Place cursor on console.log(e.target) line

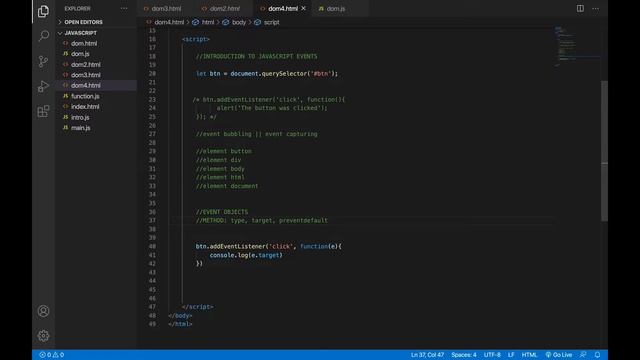246,255
